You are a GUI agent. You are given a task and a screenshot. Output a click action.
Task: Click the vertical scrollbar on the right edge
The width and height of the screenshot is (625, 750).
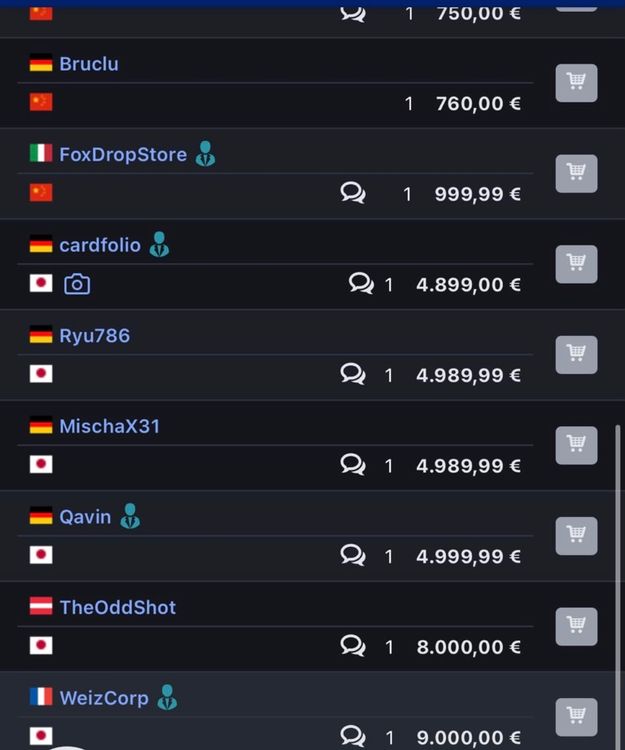[617, 586]
